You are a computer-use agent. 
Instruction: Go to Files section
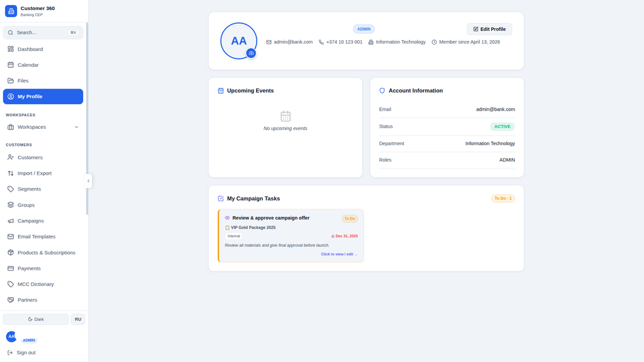[x=43, y=81]
